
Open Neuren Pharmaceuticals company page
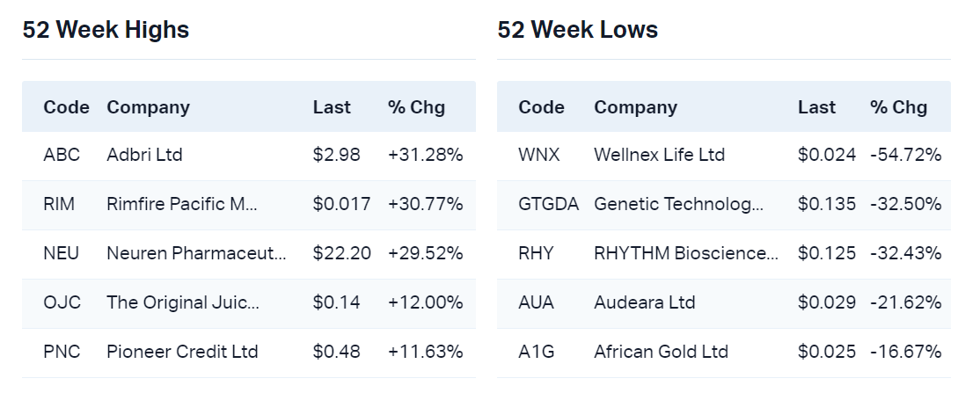coord(196,253)
